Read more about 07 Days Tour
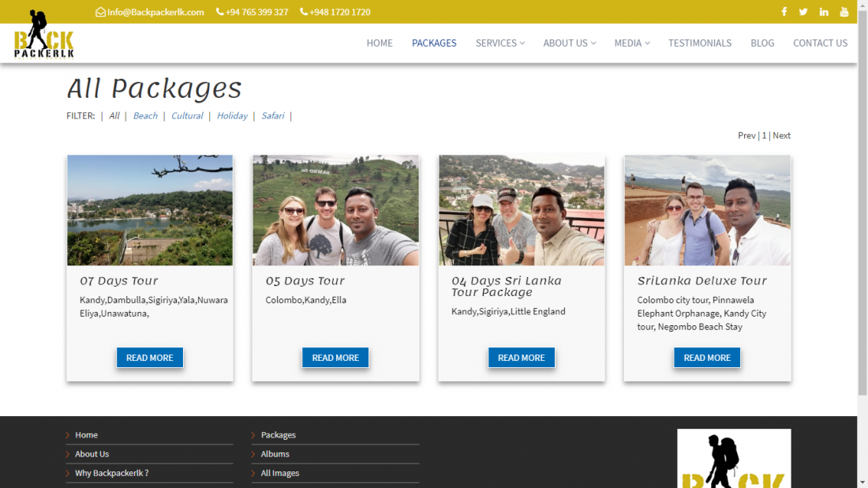The height and width of the screenshot is (488, 868). point(149,358)
